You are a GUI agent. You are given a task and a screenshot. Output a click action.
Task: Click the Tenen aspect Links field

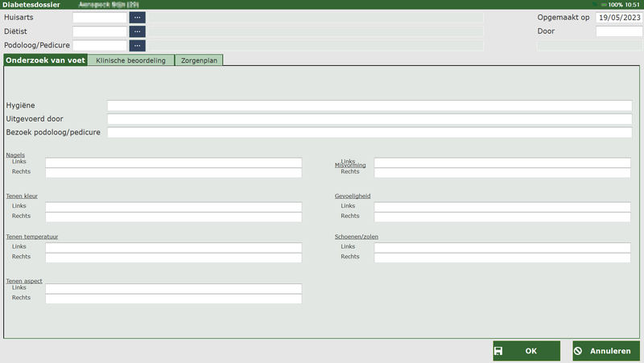click(173, 289)
